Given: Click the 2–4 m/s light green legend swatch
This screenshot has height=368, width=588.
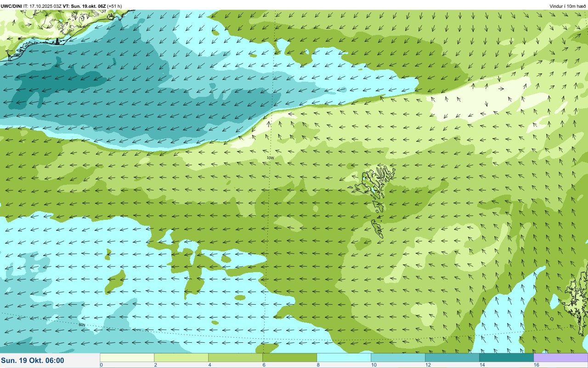Looking at the screenshot, I should click(x=181, y=357).
